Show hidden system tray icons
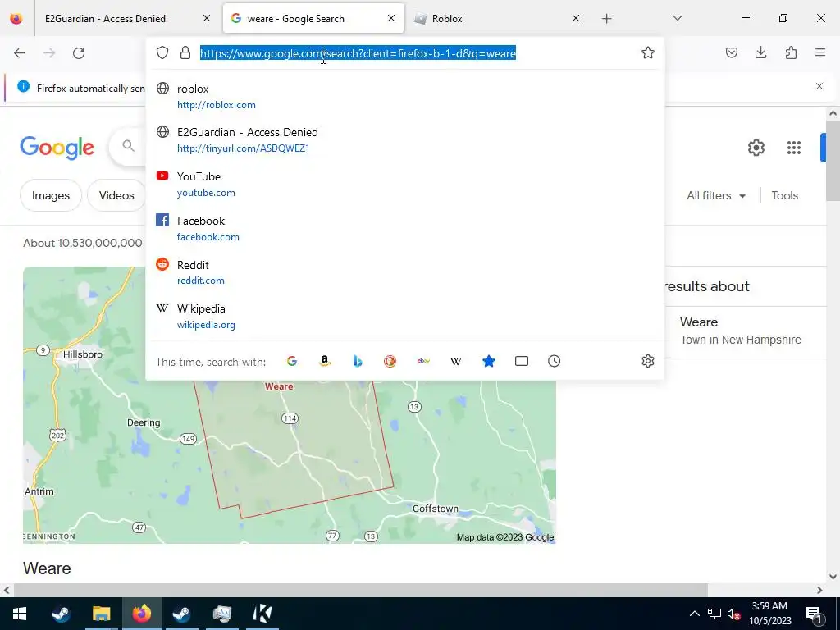Viewport: 840px width, 630px height. click(694, 614)
